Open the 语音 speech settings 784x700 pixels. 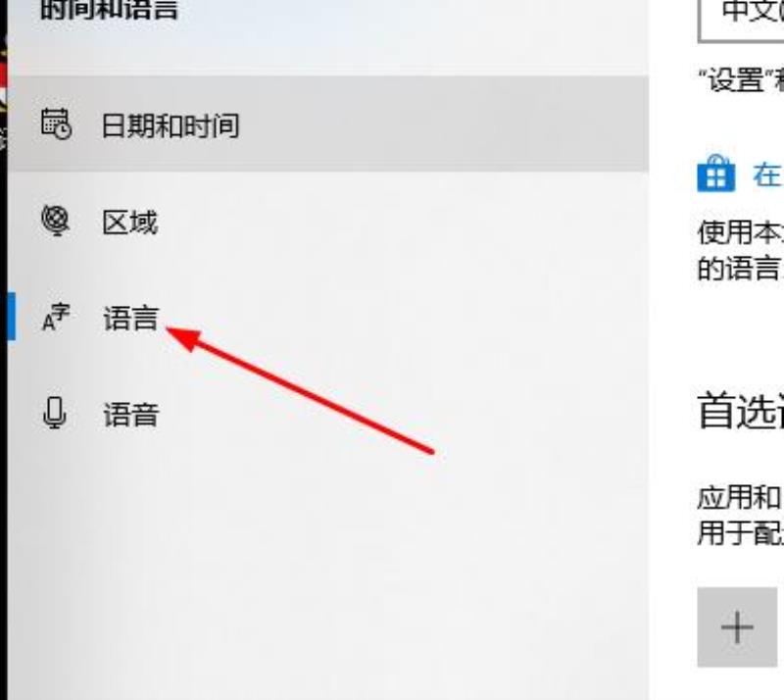(x=130, y=415)
